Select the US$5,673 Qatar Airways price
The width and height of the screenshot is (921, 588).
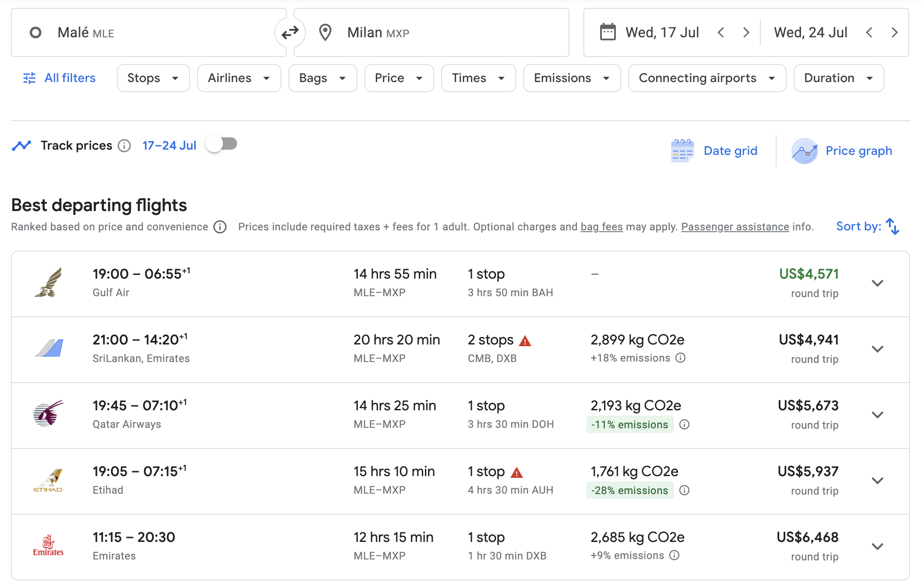tap(808, 406)
